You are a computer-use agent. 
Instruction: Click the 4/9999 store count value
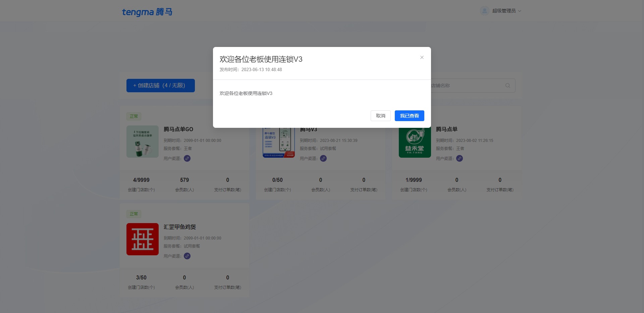click(x=141, y=180)
